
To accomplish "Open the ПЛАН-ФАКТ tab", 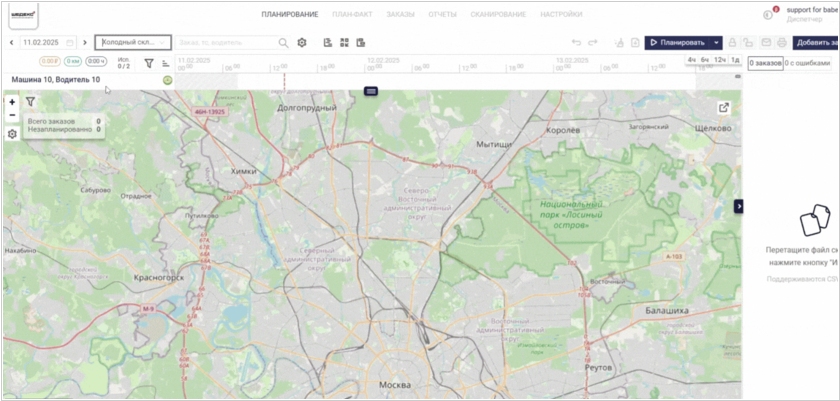I will tap(352, 14).
